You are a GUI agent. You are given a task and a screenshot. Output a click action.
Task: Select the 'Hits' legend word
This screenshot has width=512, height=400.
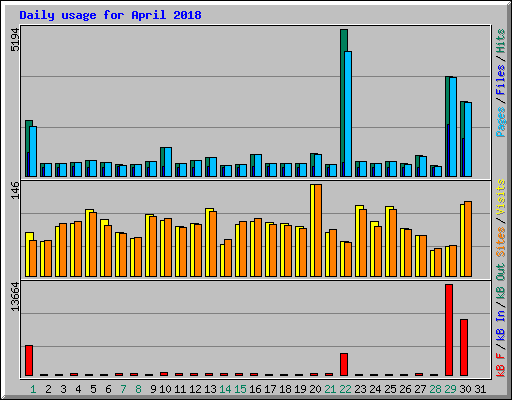click(x=500, y=41)
